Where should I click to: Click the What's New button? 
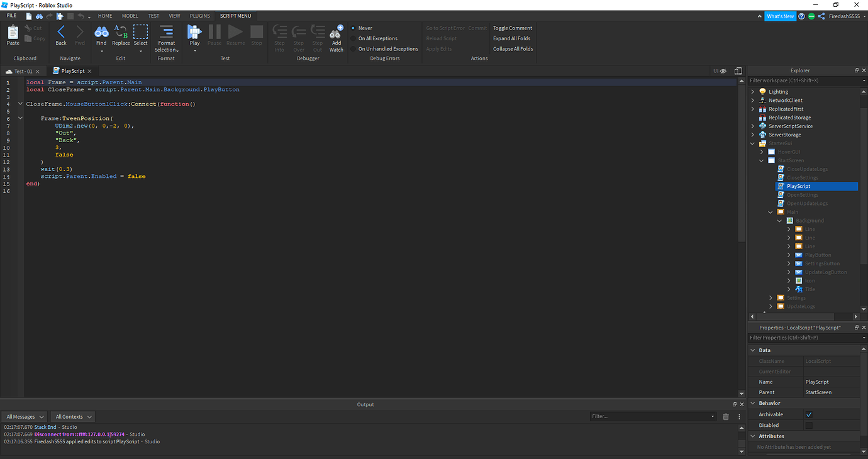780,16
